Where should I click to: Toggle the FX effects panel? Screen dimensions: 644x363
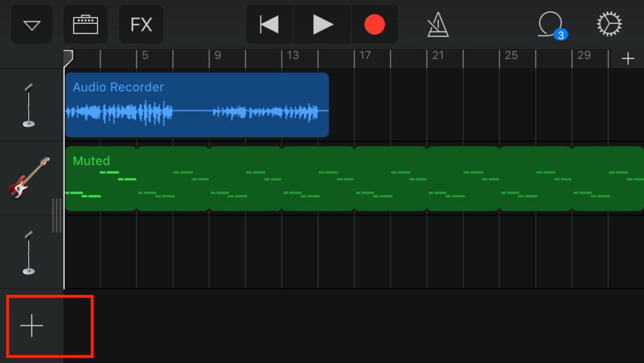pyautogui.click(x=141, y=25)
